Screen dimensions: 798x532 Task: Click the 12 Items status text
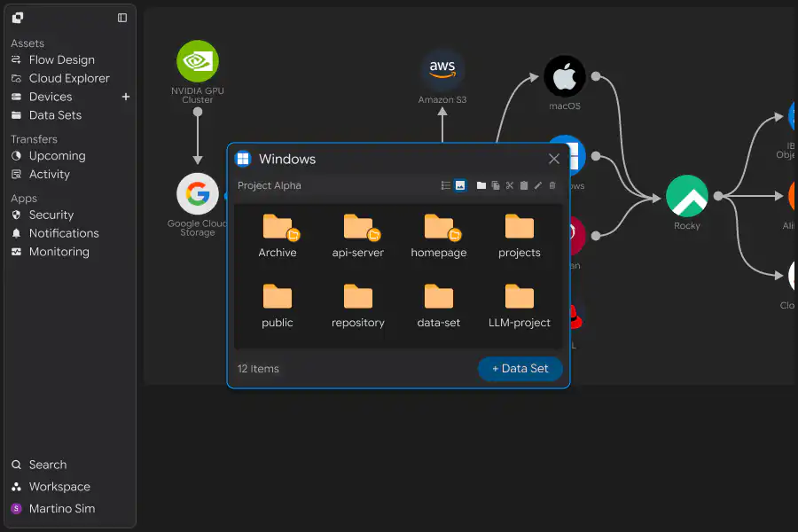point(258,369)
